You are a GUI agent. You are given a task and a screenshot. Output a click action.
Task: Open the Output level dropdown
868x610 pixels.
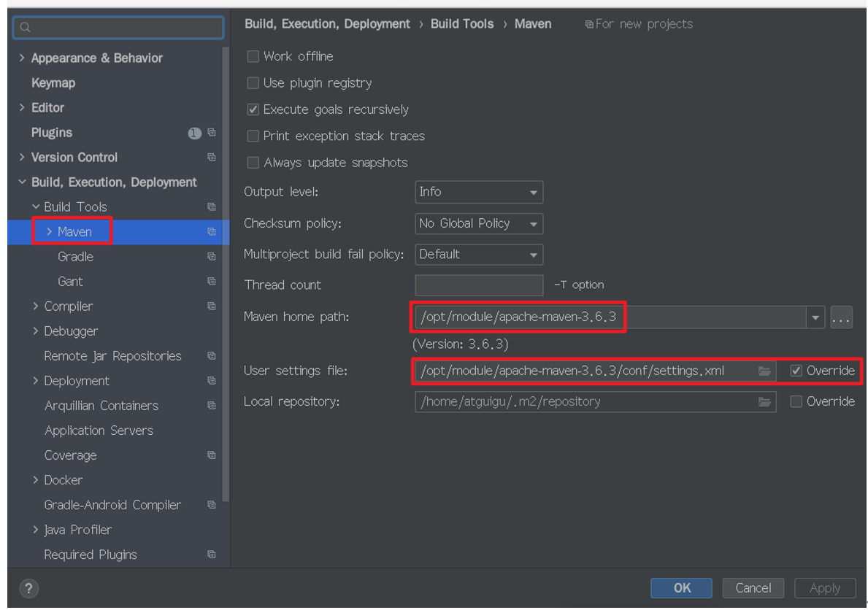(479, 192)
